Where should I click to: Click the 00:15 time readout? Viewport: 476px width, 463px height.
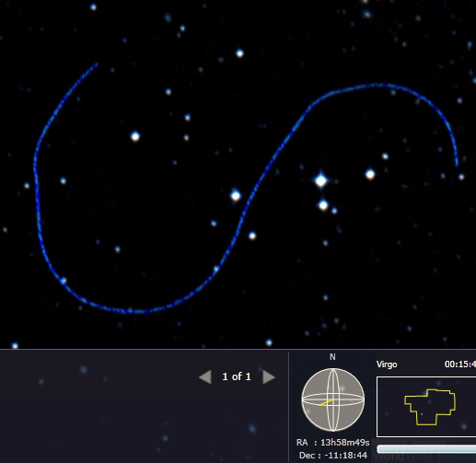pos(460,365)
